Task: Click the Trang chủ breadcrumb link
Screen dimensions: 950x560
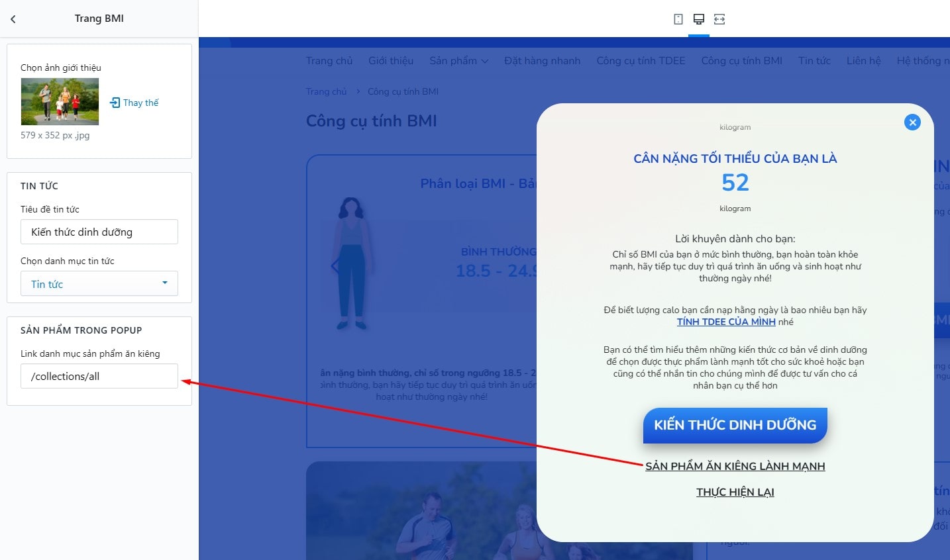Action: [x=326, y=91]
